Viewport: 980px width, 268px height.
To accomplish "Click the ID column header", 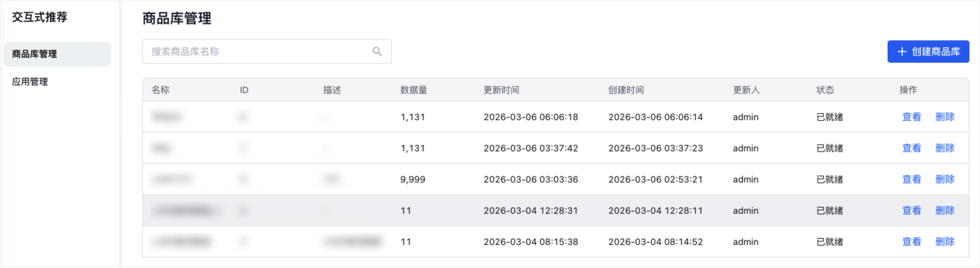I will pyautogui.click(x=244, y=90).
